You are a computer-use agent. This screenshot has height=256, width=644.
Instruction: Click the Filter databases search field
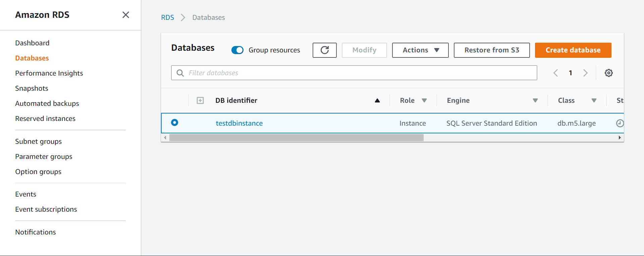pos(354,73)
